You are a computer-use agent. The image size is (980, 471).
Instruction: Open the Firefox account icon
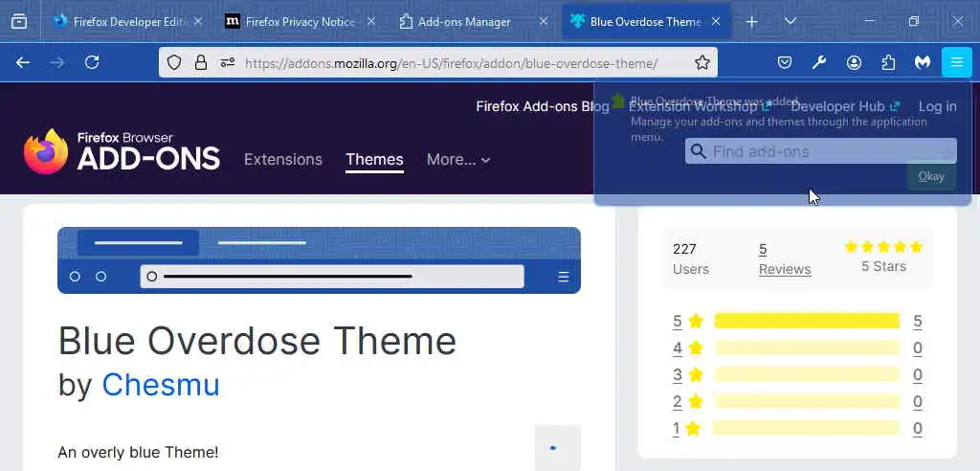(854, 62)
